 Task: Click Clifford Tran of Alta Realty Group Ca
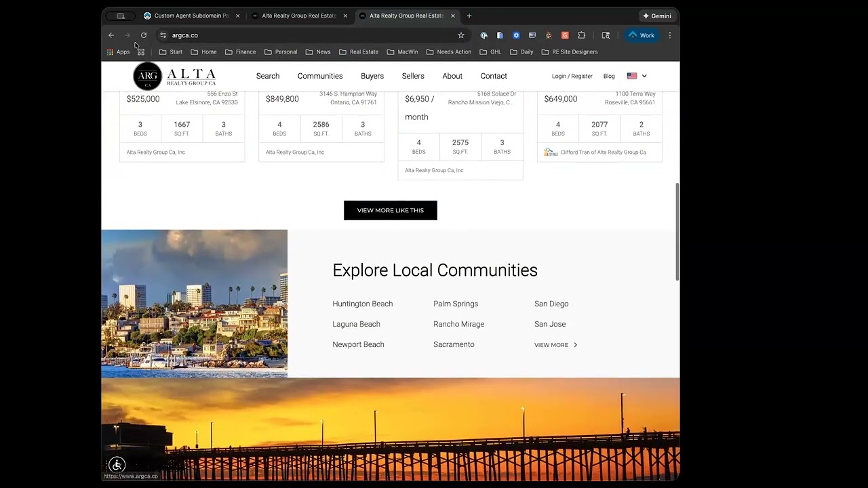(x=603, y=152)
